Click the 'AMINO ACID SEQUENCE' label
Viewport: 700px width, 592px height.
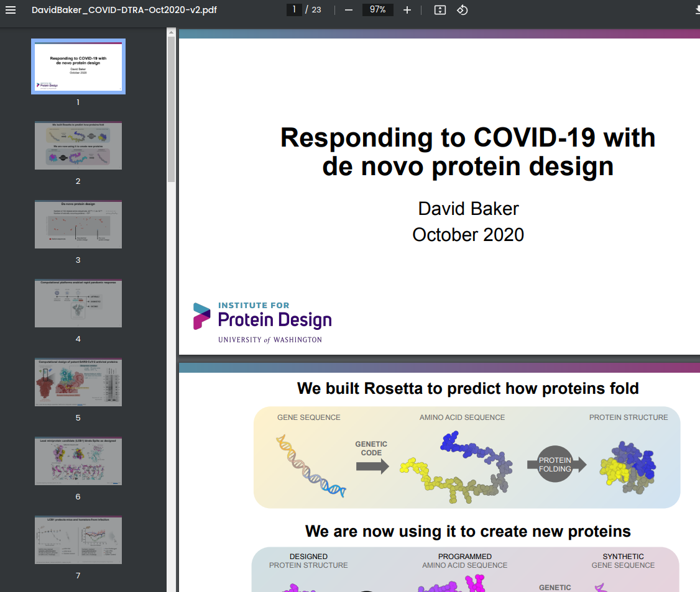(462, 417)
